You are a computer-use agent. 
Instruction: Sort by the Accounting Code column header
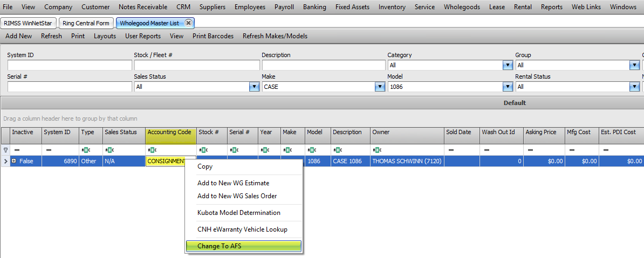coord(171,135)
